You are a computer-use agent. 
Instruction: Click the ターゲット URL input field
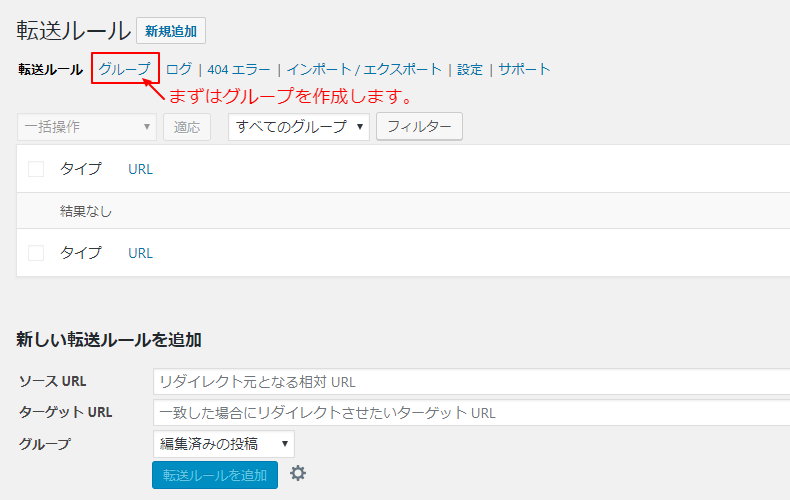coord(471,413)
